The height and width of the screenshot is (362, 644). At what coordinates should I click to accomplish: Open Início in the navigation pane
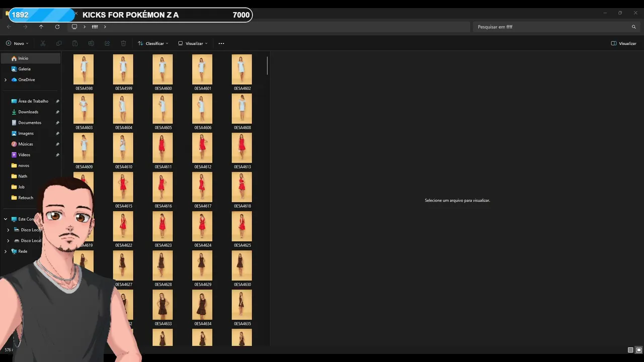pyautogui.click(x=31, y=58)
